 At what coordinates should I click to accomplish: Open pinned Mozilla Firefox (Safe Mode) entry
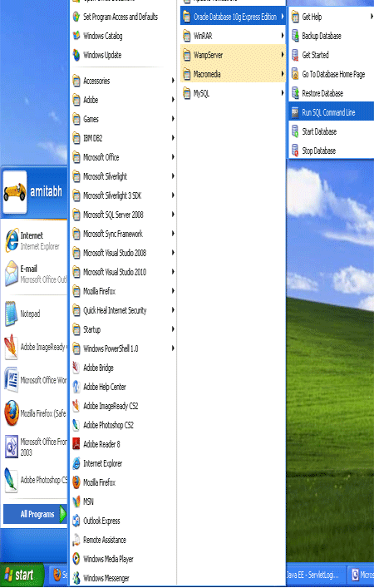pyautogui.click(x=35, y=413)
